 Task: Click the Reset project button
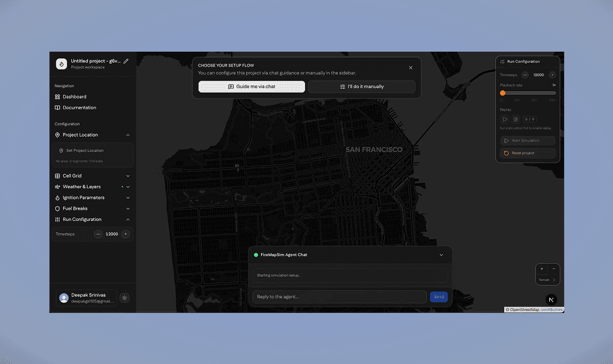(x=527, y=153)
